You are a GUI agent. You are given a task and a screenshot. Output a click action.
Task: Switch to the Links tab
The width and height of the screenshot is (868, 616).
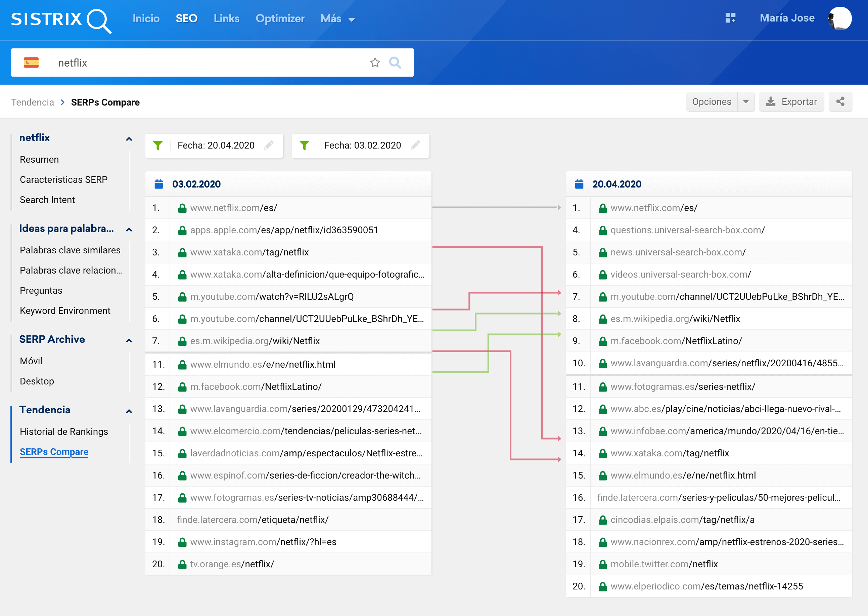(x=226, y=18)
